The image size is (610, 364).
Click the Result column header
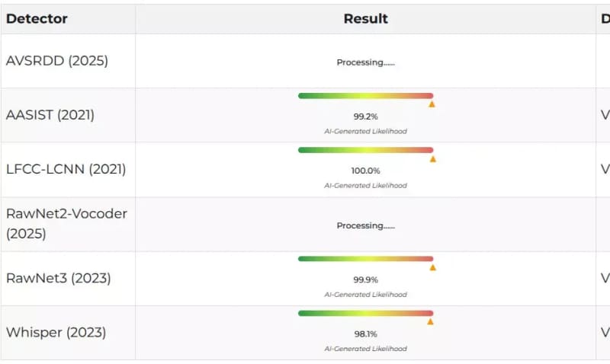(365, 18)
